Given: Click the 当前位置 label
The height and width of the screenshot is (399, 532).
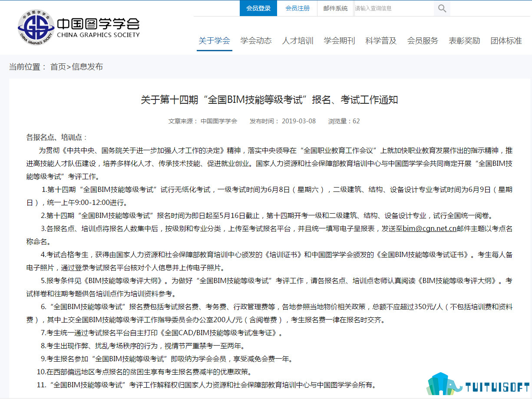Looking at the screenshot, I should [x=27, y=67].
